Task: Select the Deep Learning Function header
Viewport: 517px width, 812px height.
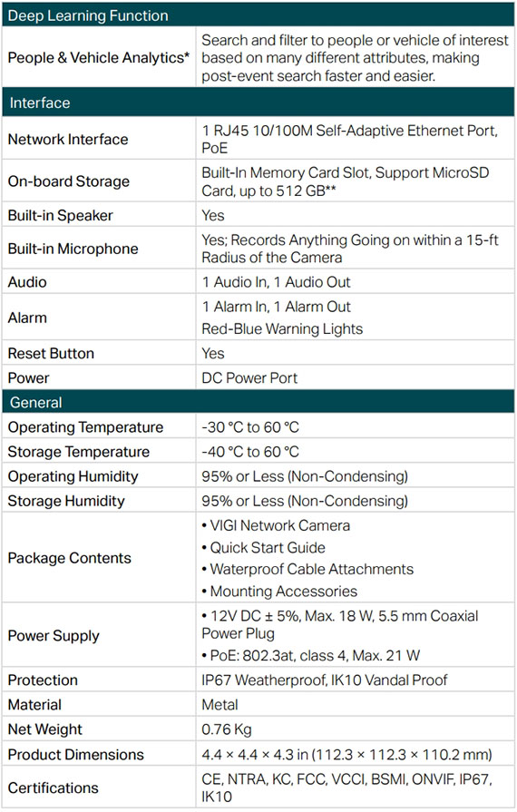Action: pyautogui.click(x=258, y=15)
